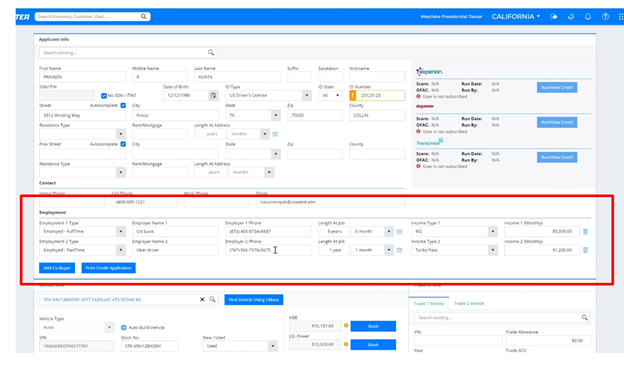Expand the ID State dropdown

[x=337, y=95]
